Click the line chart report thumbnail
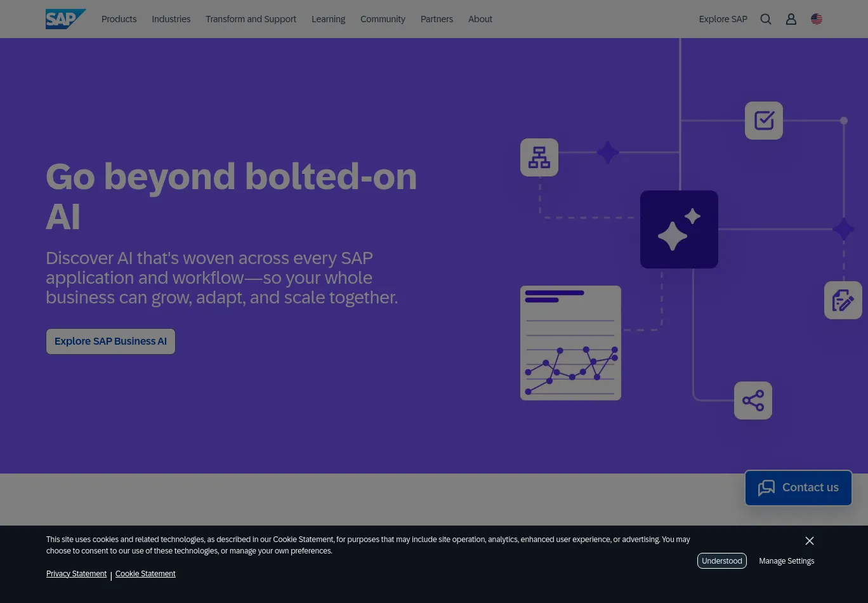This screenshot has height=603, width=868. point(570,343)
